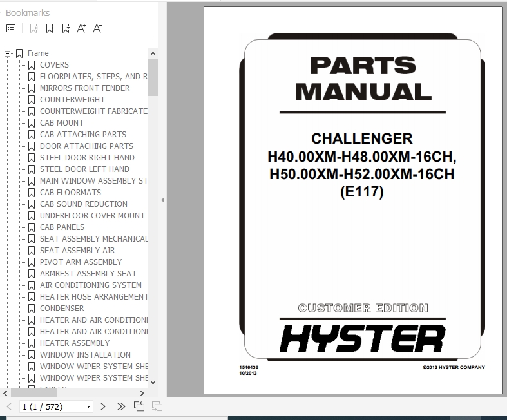Click bookmarks panel scroll down arrow
This screenshot has height=420, width=507.
tap(153, 383)
